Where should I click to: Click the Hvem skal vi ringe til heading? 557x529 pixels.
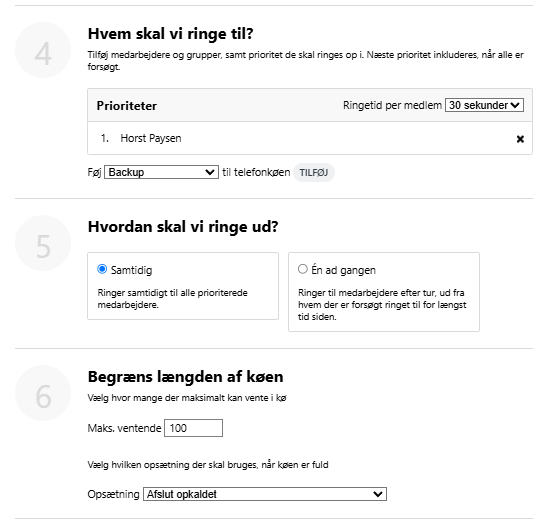tap(171, 34)
